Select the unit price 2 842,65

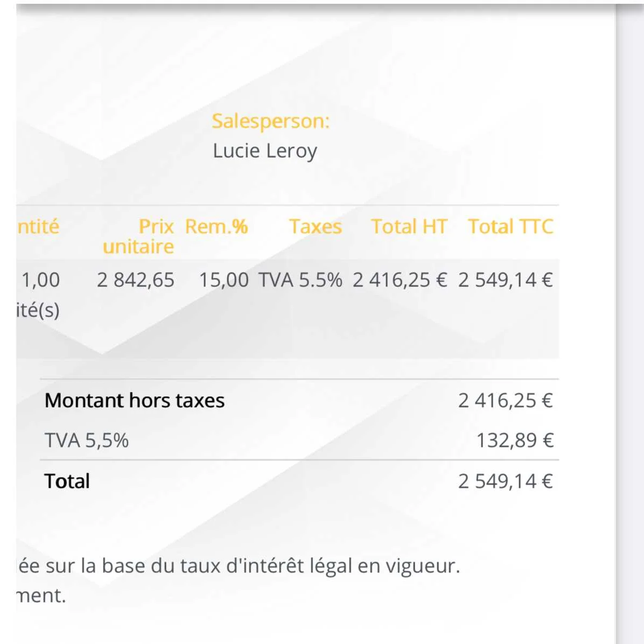(x=136, y=280)
